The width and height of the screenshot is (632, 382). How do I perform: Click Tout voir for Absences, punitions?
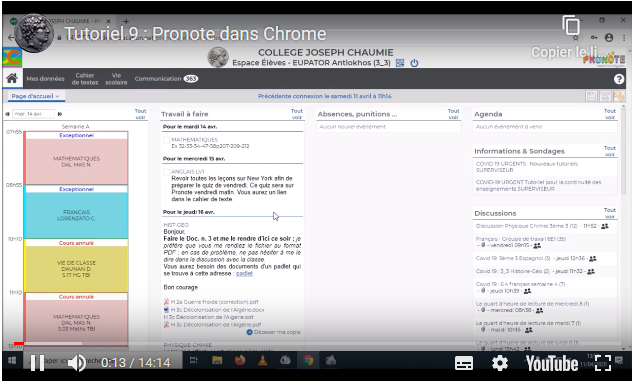(453, 114)
